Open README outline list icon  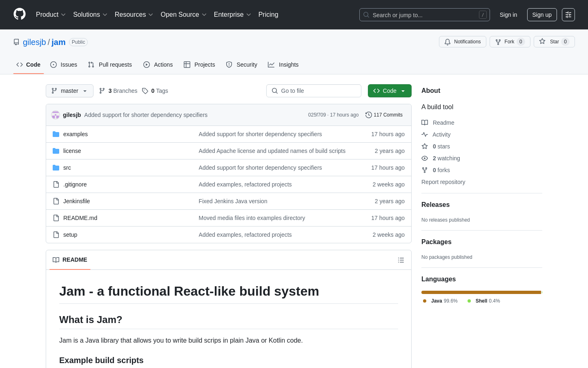click(401, 260)
